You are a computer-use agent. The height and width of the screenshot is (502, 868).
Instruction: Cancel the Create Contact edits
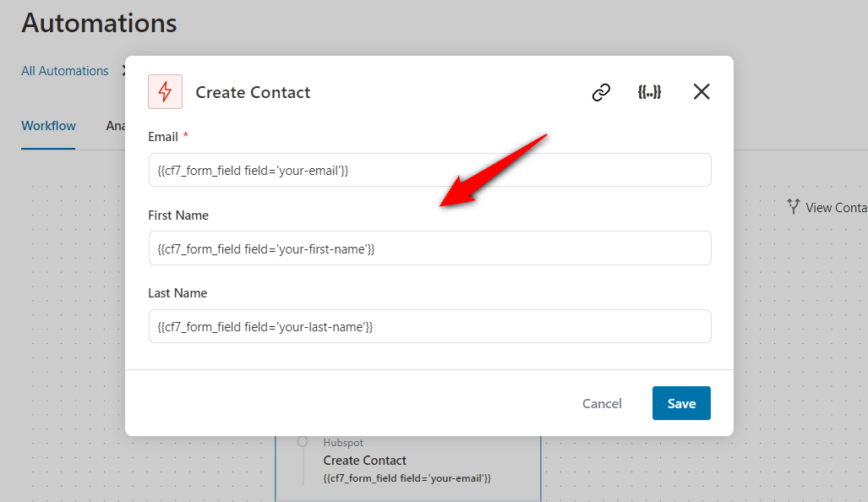[x=602, y=403]
